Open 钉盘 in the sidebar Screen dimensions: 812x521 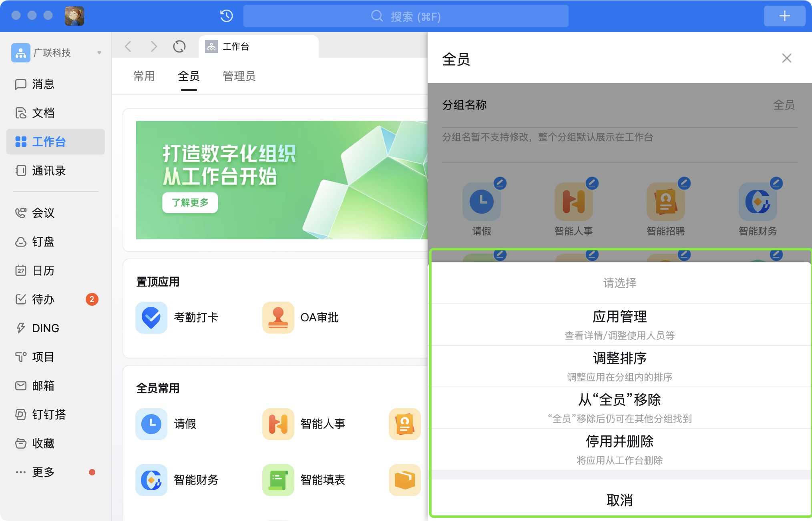(x=56, y=242)
